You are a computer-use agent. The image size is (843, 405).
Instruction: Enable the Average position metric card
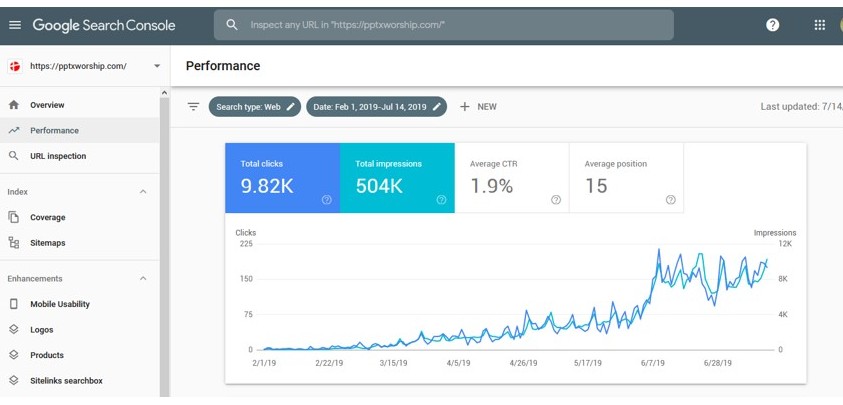tap(626, 177)
